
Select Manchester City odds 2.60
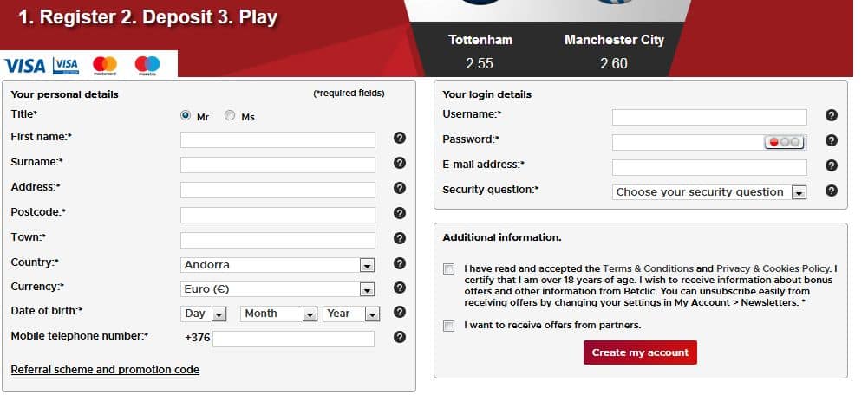[613, 63]
